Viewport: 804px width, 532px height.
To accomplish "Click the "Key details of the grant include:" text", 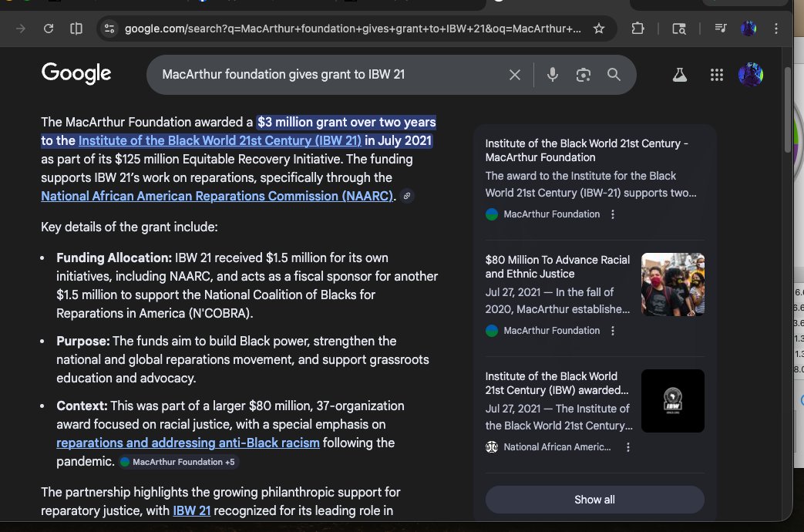I will coord(130,227).
